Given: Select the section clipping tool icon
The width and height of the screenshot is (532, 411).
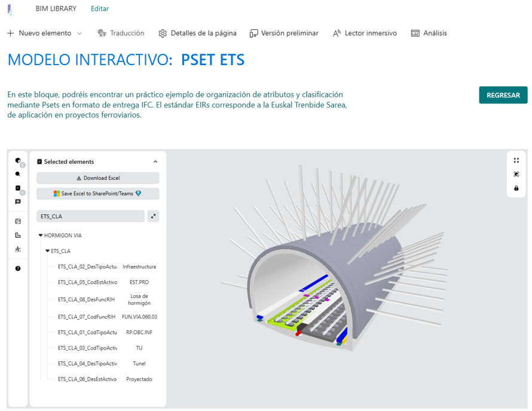Looking at the screenshot, I should pos(18,222).
